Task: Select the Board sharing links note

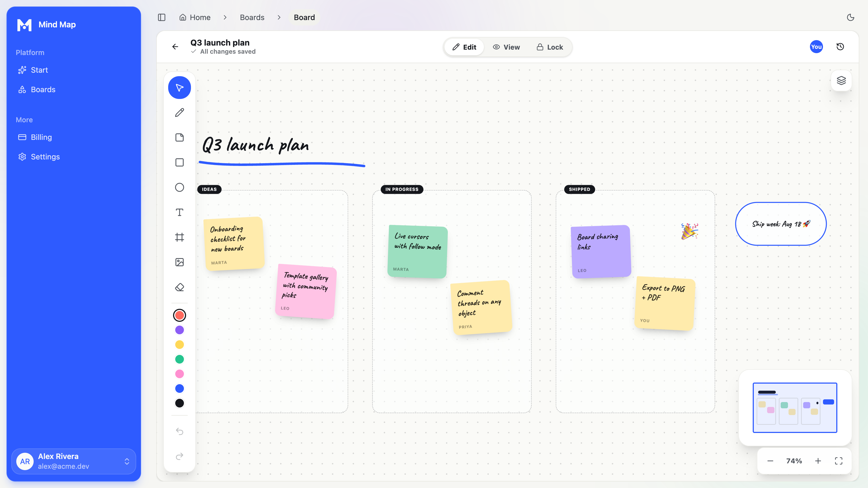Action: coord(601,252)
